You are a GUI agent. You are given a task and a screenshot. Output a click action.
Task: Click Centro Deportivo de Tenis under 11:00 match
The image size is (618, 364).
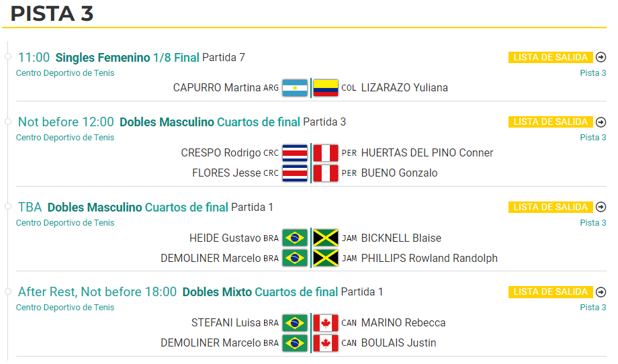(65, 73)
